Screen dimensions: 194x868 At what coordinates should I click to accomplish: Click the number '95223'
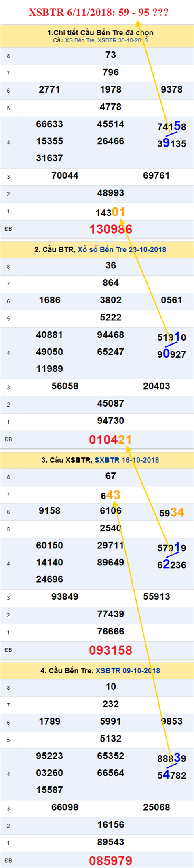tap(49, 756)
